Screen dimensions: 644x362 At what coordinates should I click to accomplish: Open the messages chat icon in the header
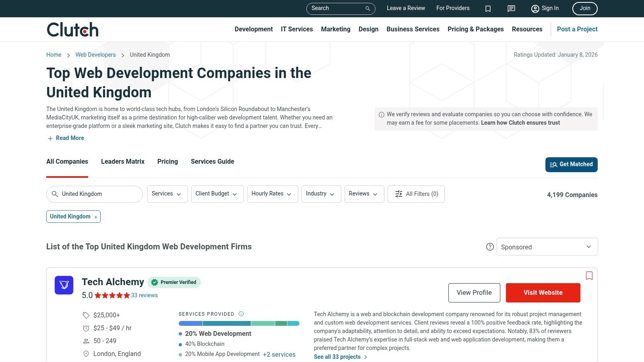point(511,8)
